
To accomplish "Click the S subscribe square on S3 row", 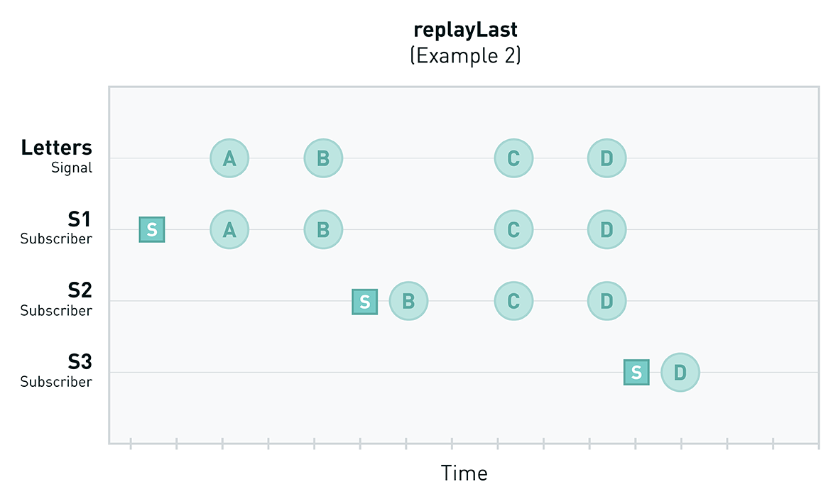I will 636,373.
